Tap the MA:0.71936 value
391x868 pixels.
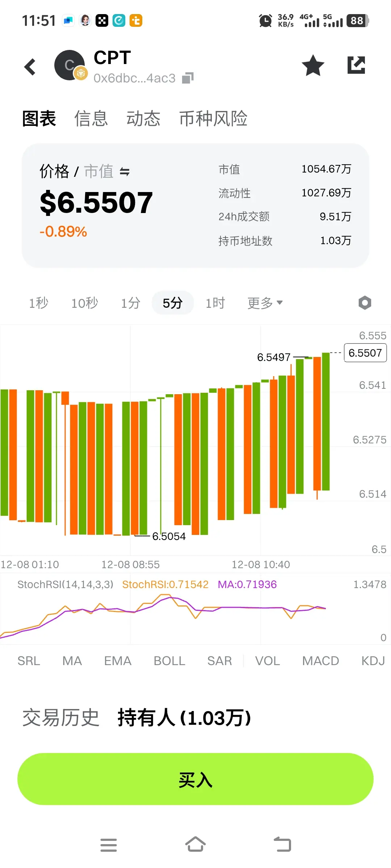(247, 584)
